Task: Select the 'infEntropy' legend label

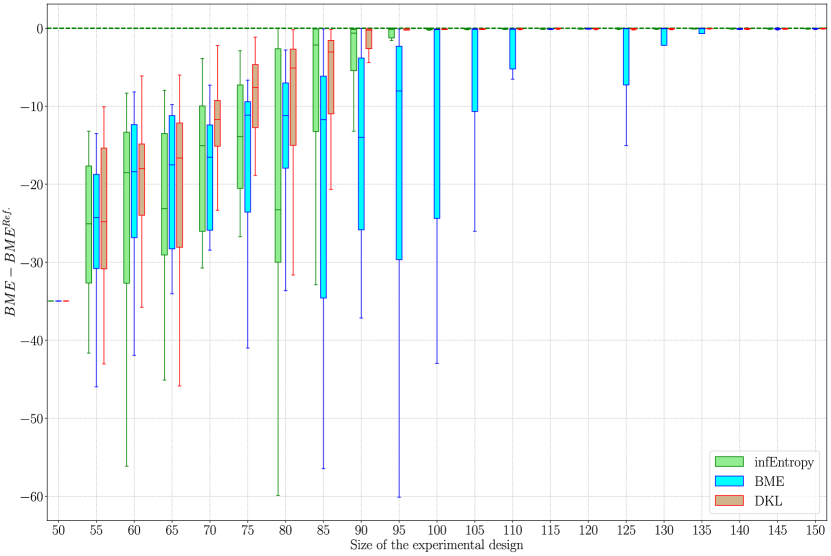Action: click(784, 462)
